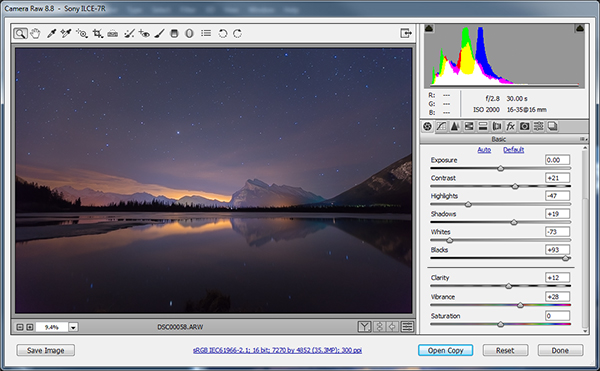Pick the Adjustment Brush tool
The image size is (600, 371).
pyautogui.click(x=160, y=34)
